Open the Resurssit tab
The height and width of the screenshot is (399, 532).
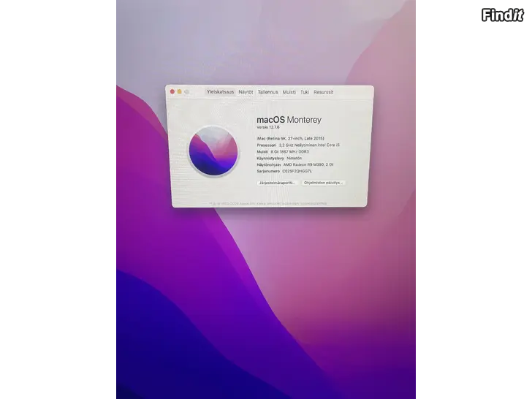point(323,92)
